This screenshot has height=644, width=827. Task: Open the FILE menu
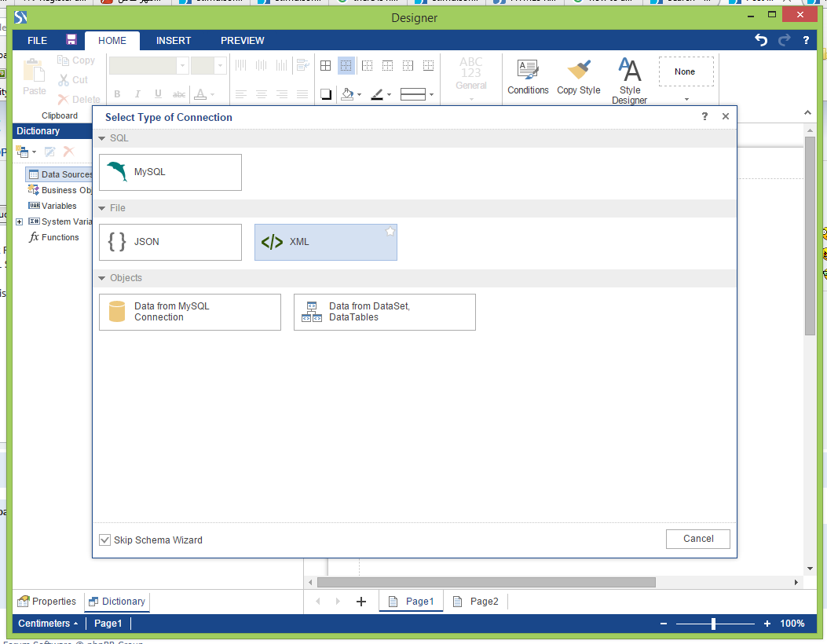[x=38, y=41]
